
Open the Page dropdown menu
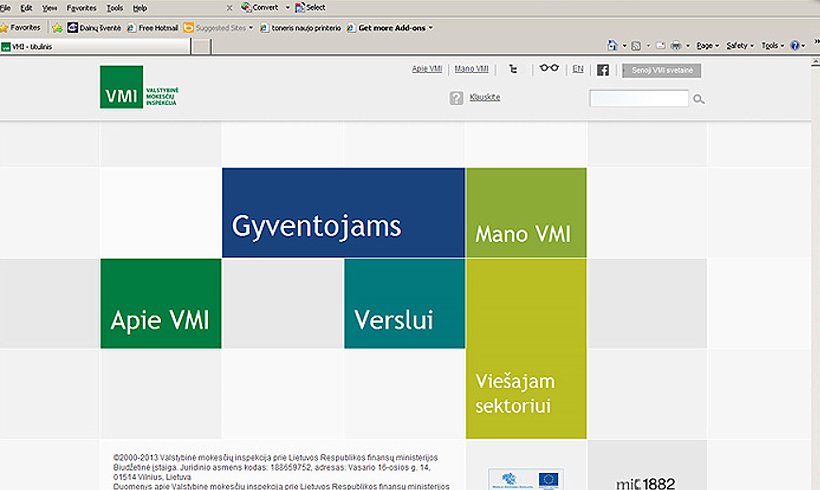708,46
